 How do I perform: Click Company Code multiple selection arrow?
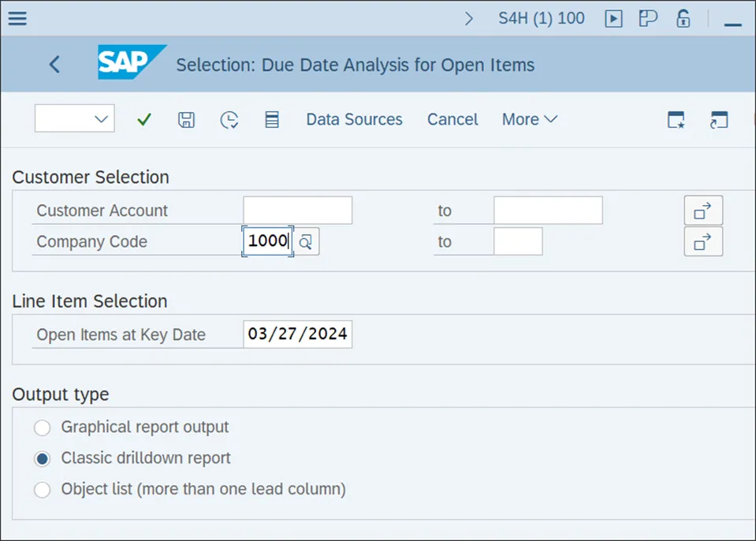pos(702,241)
